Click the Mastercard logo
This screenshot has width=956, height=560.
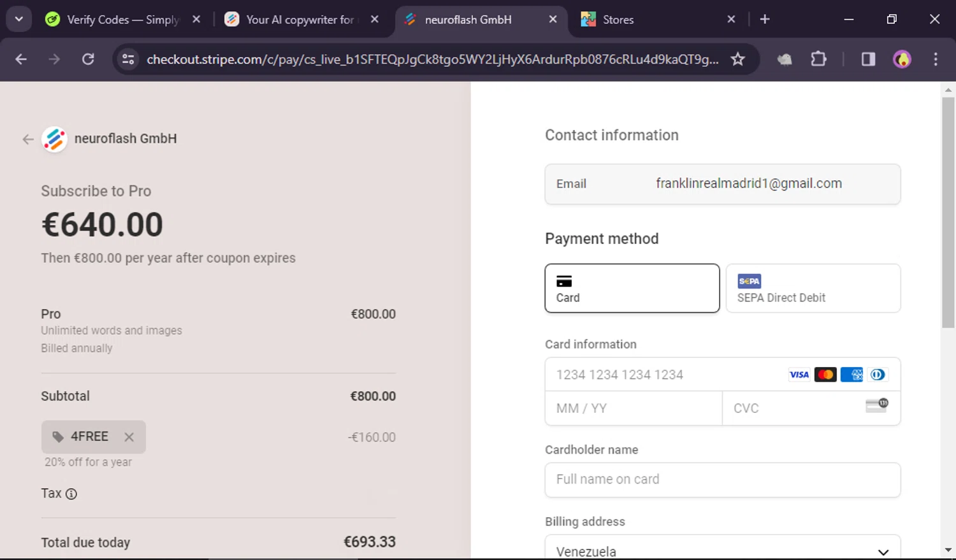[x=825, y=375]
